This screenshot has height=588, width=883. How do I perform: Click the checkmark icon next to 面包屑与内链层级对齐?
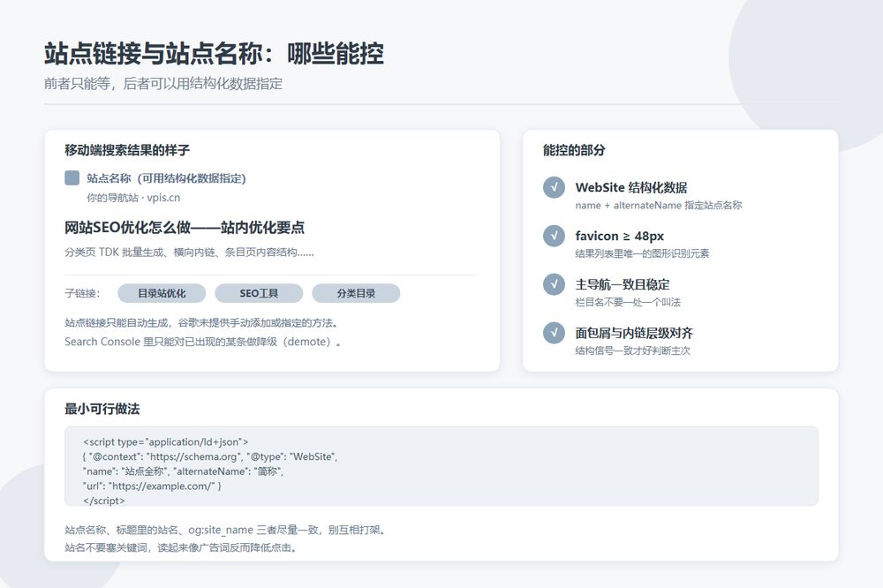pyautogui.click(x=554, y=333)
